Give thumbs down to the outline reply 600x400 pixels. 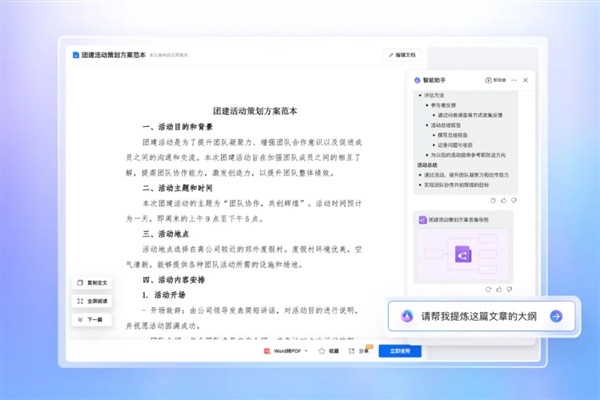coord(514,200)
